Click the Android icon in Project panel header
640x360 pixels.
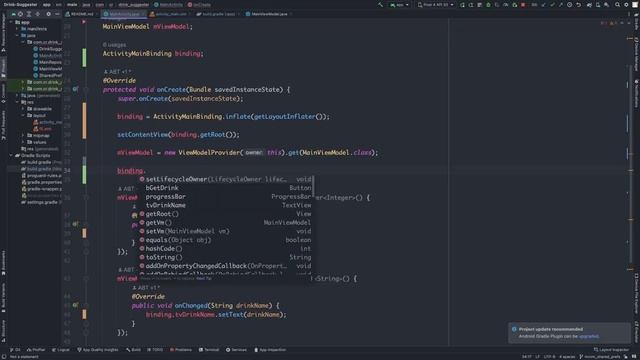(13, 14)
